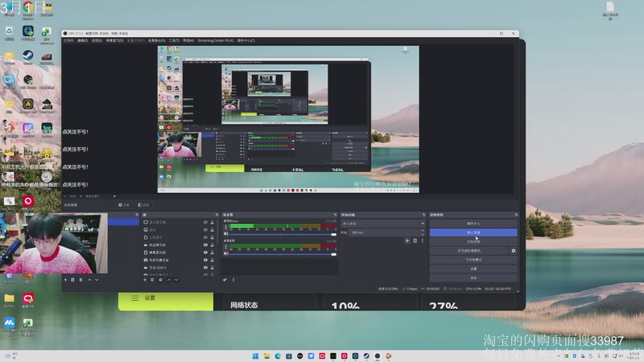The image size is (644, 362).
Task: Click first mixer track volume slider
Action: [x=283, y=234]
